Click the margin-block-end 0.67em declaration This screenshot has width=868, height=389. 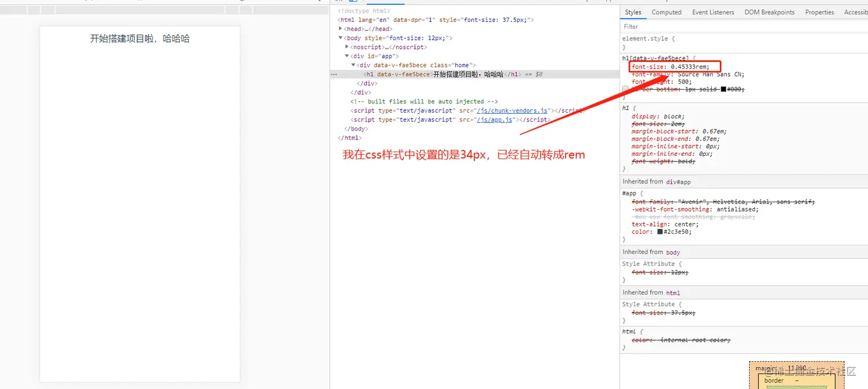(x=675, y=139)
